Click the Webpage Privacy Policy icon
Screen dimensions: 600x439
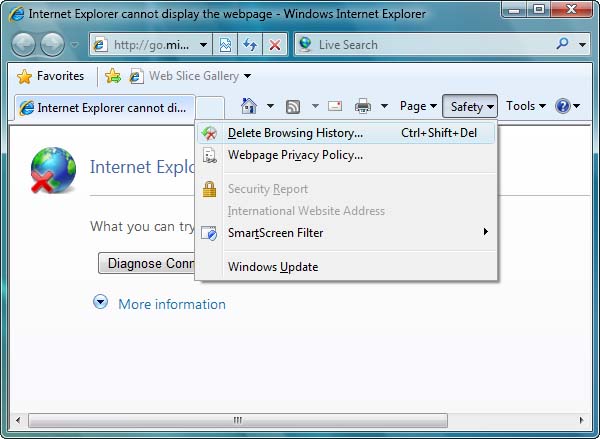[x=209, y=155]
